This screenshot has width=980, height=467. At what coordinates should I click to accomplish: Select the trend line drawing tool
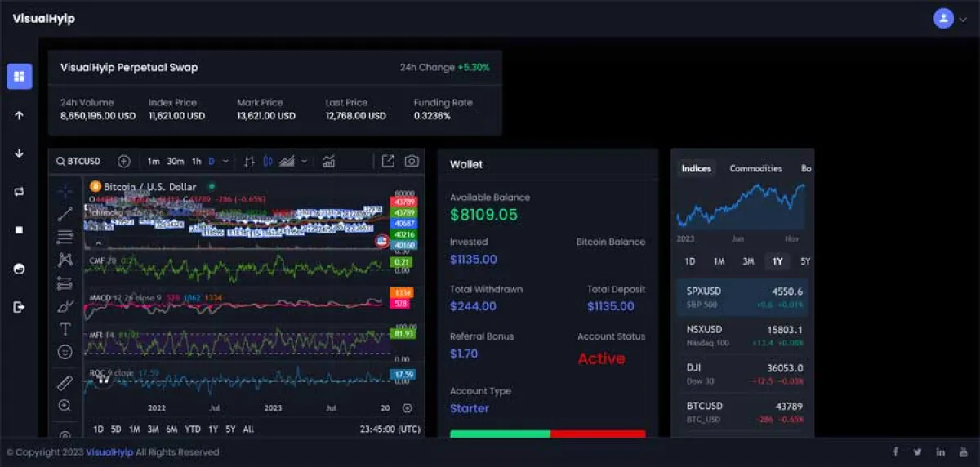point(65,215)
